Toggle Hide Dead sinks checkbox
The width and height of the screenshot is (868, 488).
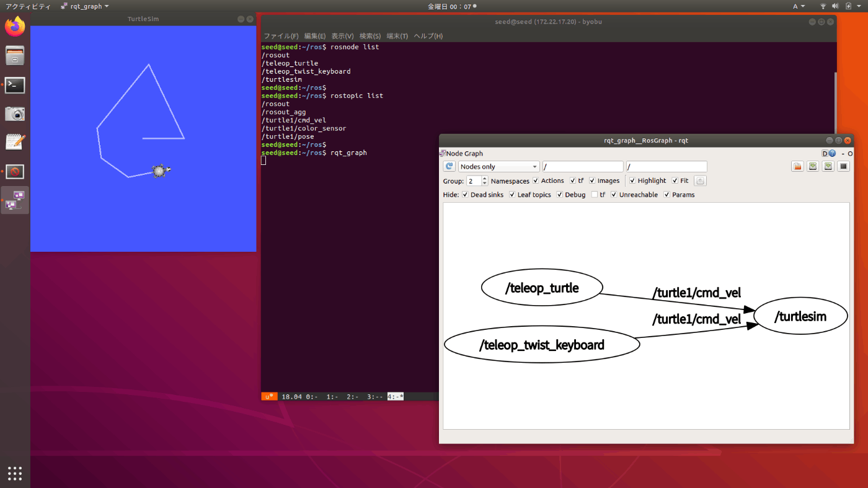pos(465,195)
